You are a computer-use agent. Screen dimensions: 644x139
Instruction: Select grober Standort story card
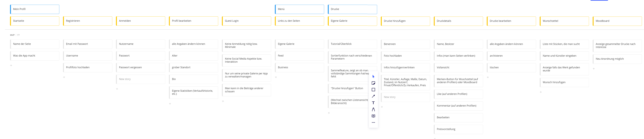[193, 67]
